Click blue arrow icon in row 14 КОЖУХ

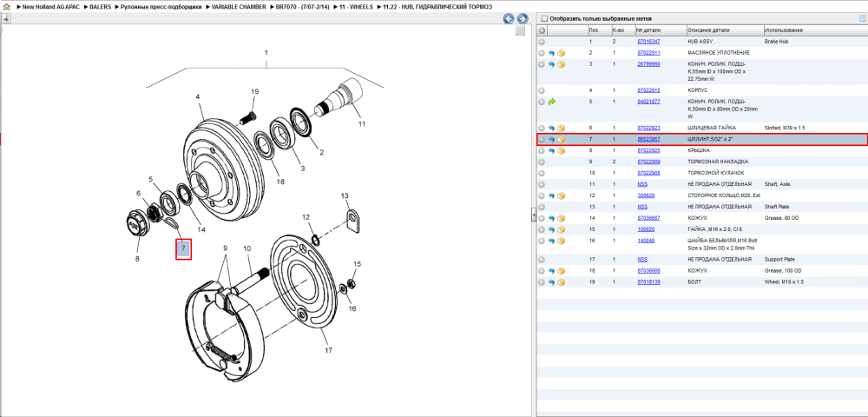click(551, 218)
